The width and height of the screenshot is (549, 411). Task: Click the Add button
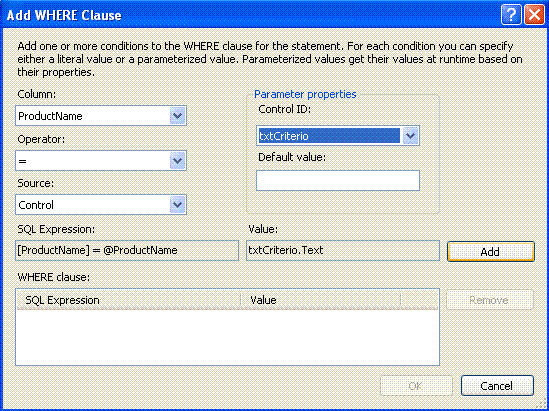point(491,251)
